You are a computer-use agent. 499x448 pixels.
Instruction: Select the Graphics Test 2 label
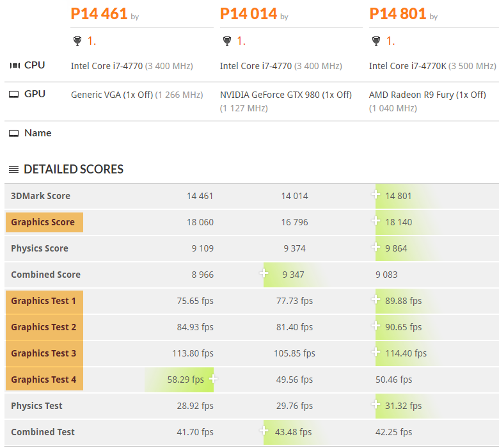click(44, 327)
